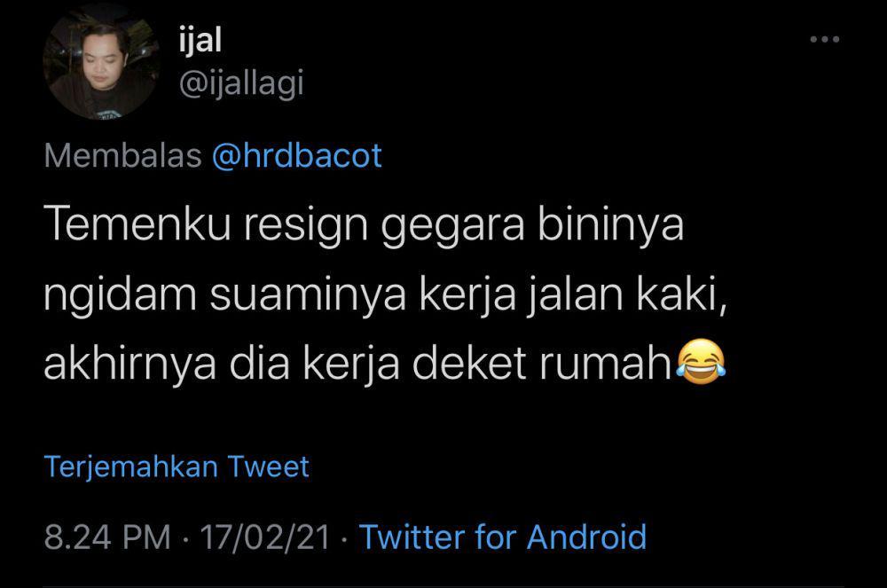Click the Membalas reply label

pyautogui.click(x=122, y=155)
